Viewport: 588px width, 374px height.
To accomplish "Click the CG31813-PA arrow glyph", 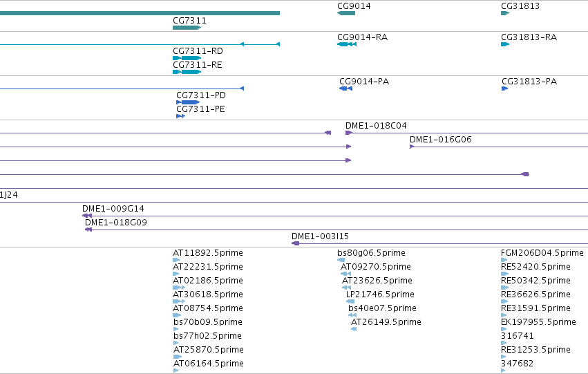I will (505, 89).
